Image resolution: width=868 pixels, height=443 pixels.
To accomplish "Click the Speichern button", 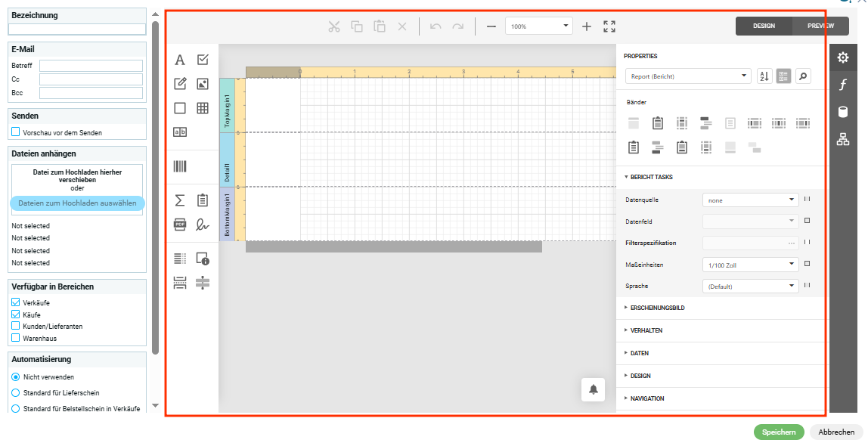I will (778, 432).
